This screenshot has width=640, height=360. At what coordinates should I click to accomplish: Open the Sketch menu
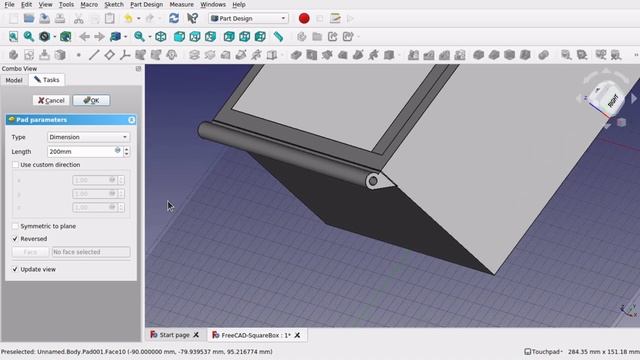tap(113, 4)
